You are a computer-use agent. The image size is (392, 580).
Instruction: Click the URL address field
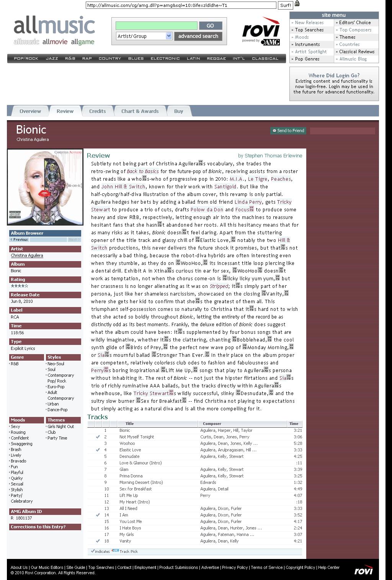[181, 5]
